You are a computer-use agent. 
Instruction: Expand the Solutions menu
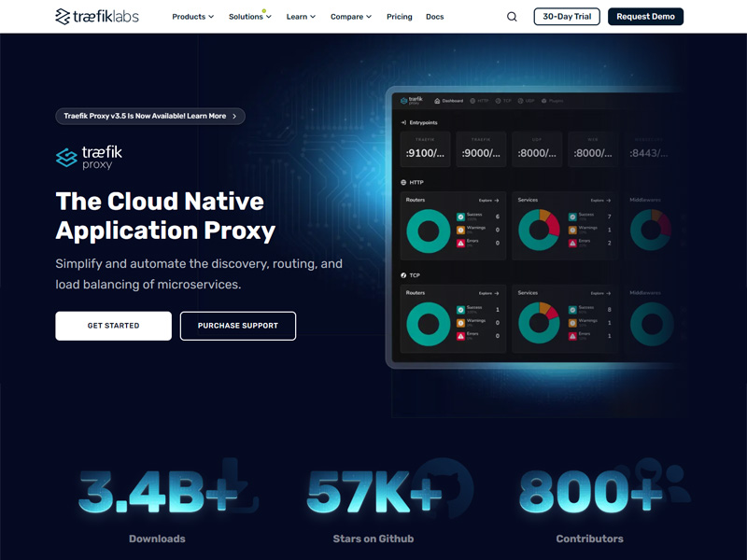tap(247, 16)
